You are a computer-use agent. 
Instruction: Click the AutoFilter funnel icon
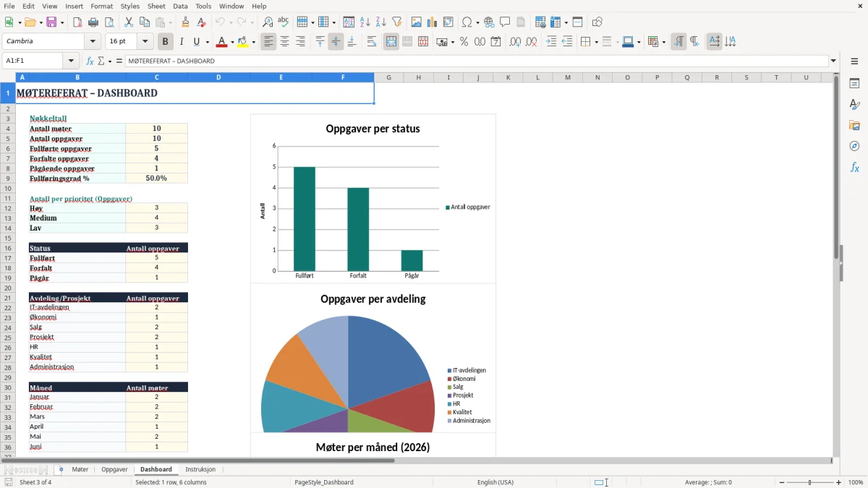397,22
